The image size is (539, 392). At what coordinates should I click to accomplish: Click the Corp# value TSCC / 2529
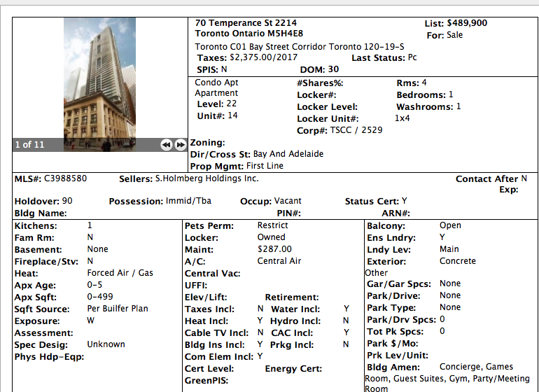click(x=356, y=130)
